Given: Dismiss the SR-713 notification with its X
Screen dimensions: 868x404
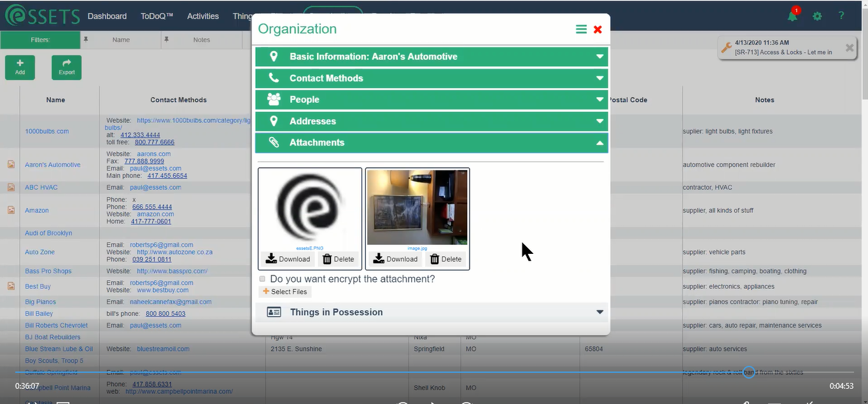Looking at the screenshot, I should click(x=850, y=48).
